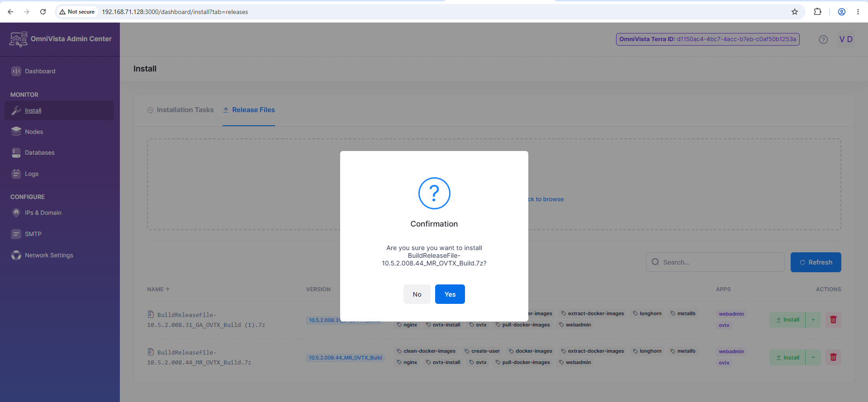This screenshot has height=402, width=868.
Task: Click the OmniVista Admin Center logo
Action: coord(60,39)
